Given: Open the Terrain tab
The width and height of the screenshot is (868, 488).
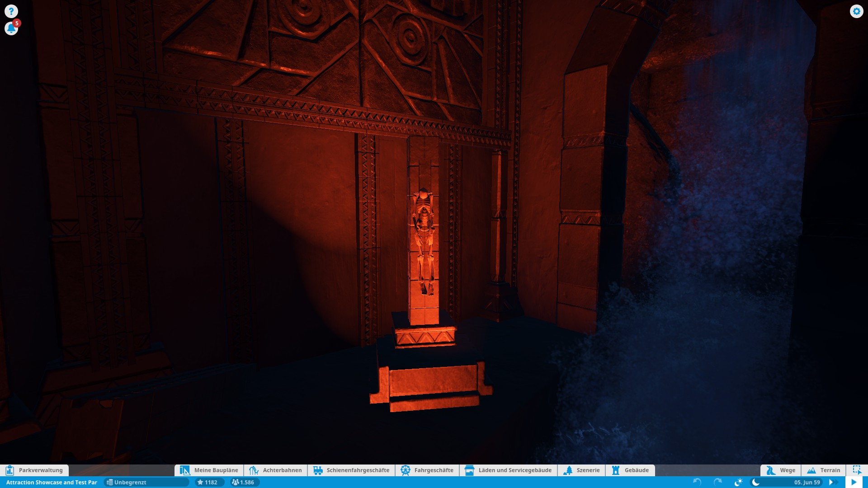Looking at the screenshot, I should click(824, 470).
